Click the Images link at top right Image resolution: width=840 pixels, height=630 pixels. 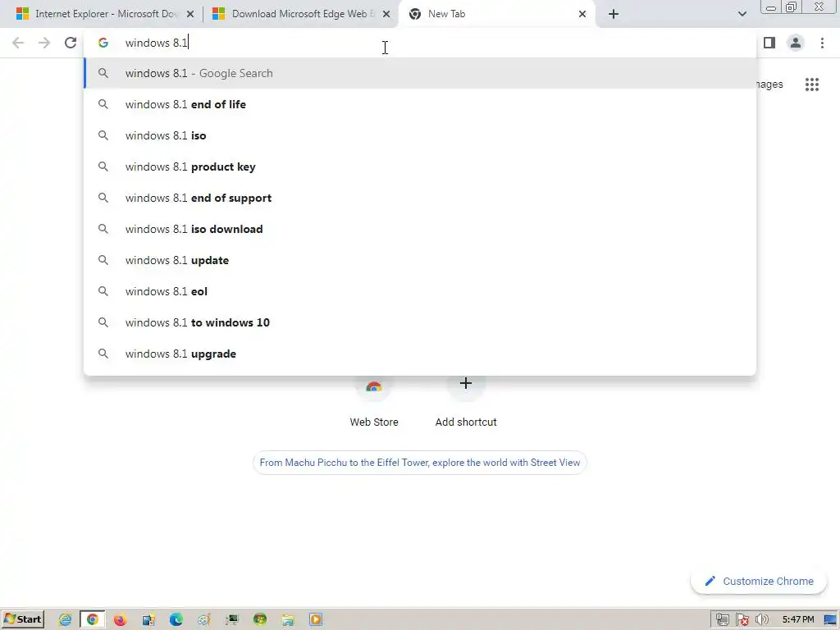[x=769, y=84]
